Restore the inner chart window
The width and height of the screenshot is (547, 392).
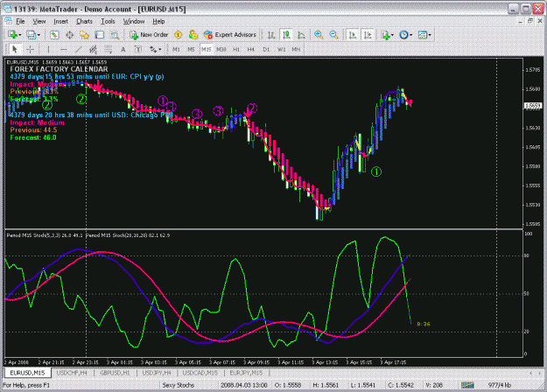529,21
